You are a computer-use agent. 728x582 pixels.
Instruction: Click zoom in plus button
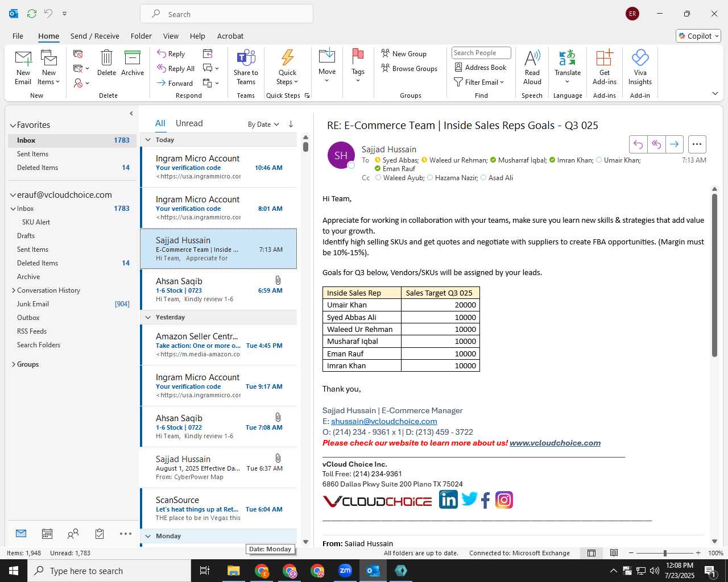pos(698,553)
